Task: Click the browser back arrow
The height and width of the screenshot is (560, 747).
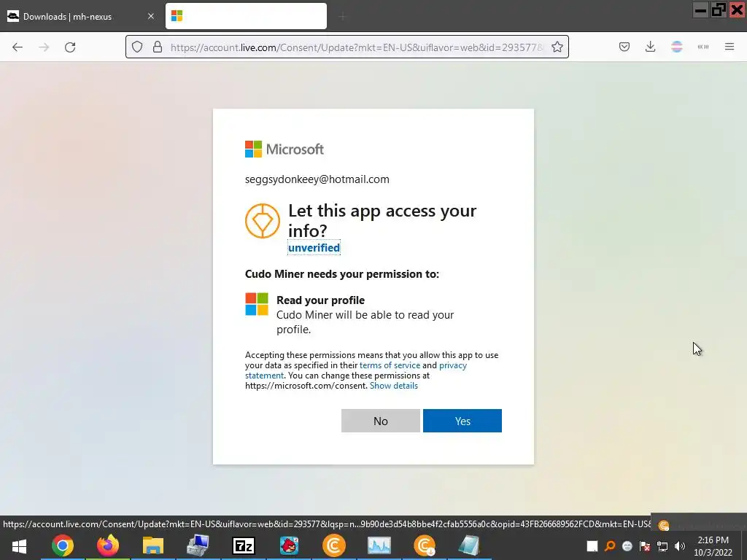Action: [x=18, y=47]
